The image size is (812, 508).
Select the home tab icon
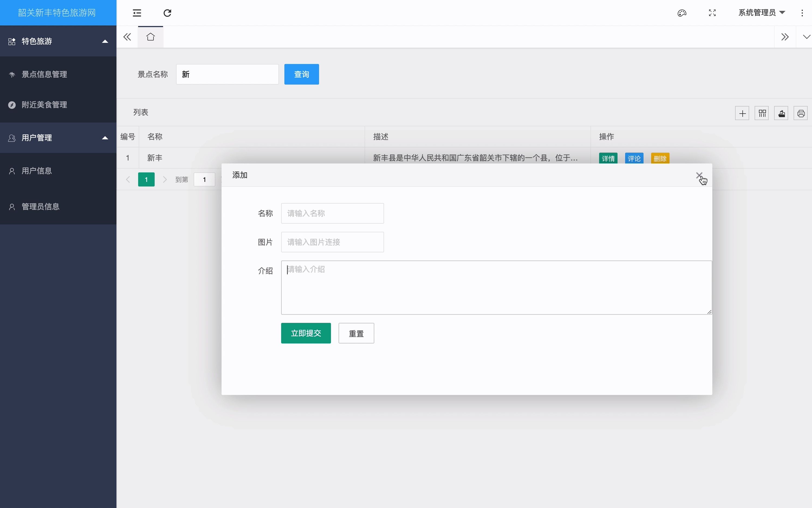click(151, 37)
